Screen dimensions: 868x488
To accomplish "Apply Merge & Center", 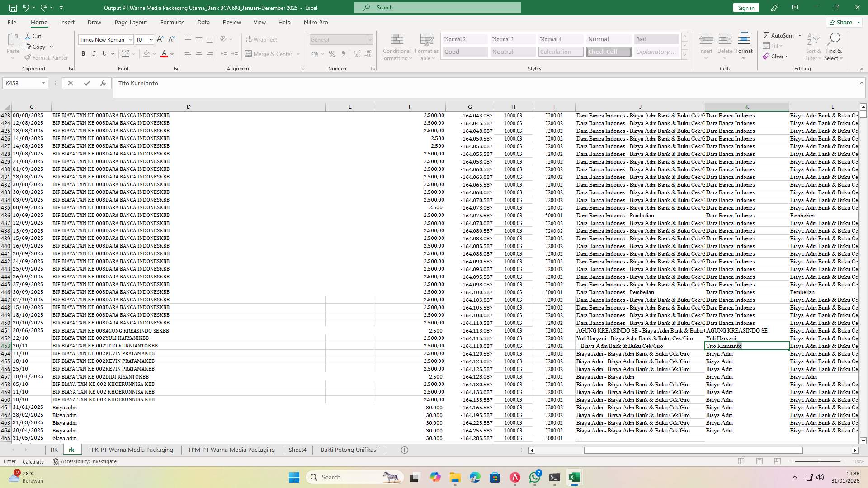I will click(270, 54).
